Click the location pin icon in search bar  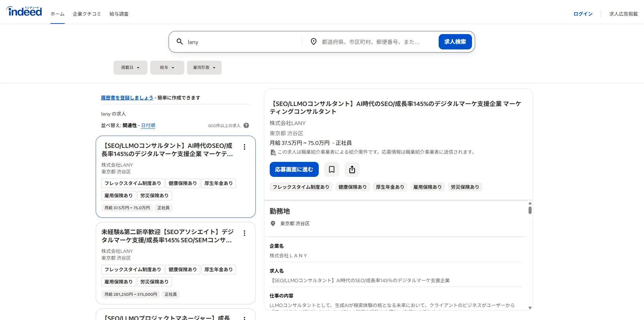pyautogui.click(x=313, y=42)
